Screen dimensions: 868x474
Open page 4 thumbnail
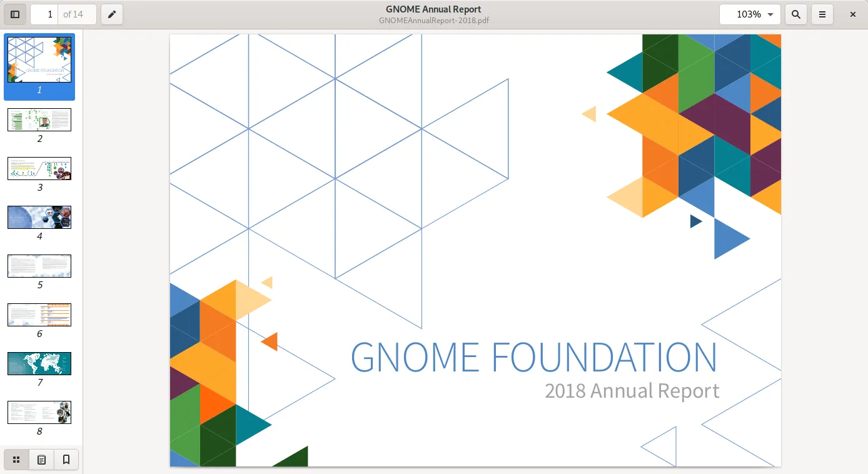pos(39,217)
